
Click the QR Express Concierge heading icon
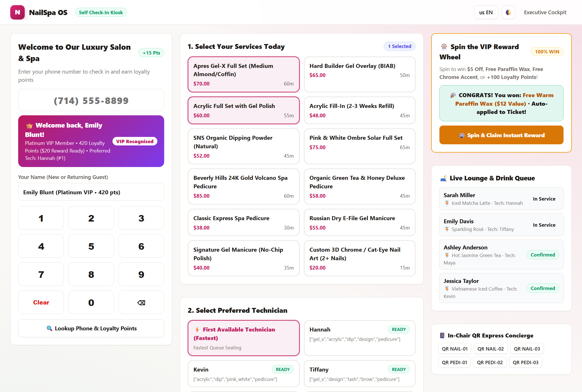tap(442, 335)
